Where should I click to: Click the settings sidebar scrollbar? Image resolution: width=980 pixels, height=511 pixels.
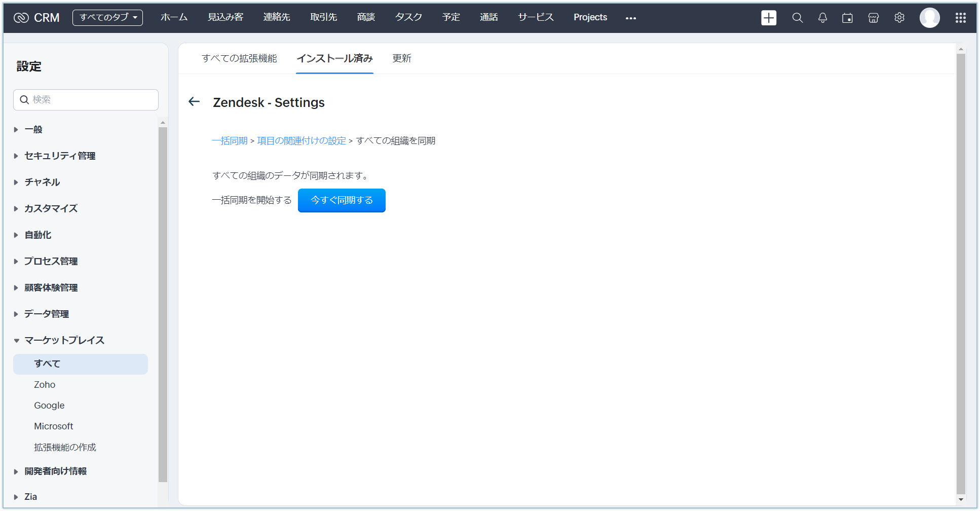[163, 304]
